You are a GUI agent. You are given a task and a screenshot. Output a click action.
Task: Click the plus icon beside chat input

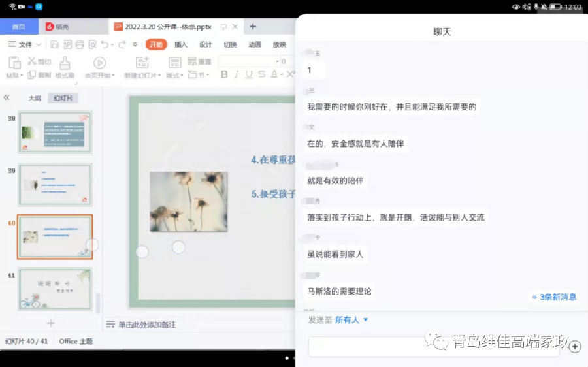pos(575,347)
